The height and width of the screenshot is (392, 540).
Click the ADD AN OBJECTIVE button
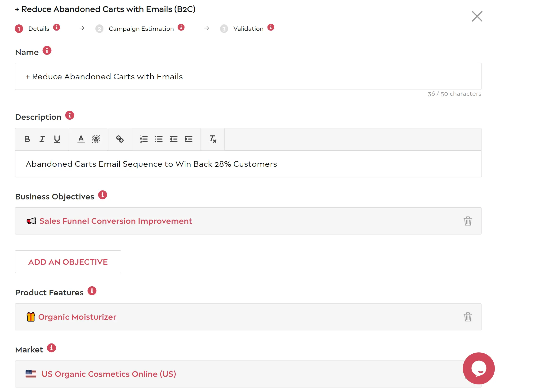[68, 262]
